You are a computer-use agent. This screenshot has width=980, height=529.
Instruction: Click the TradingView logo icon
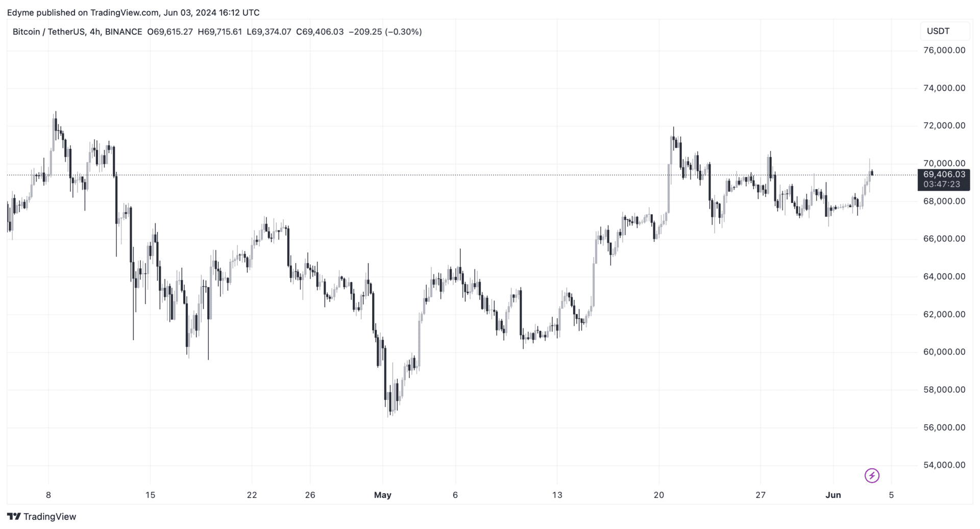(x=14, y=516)
